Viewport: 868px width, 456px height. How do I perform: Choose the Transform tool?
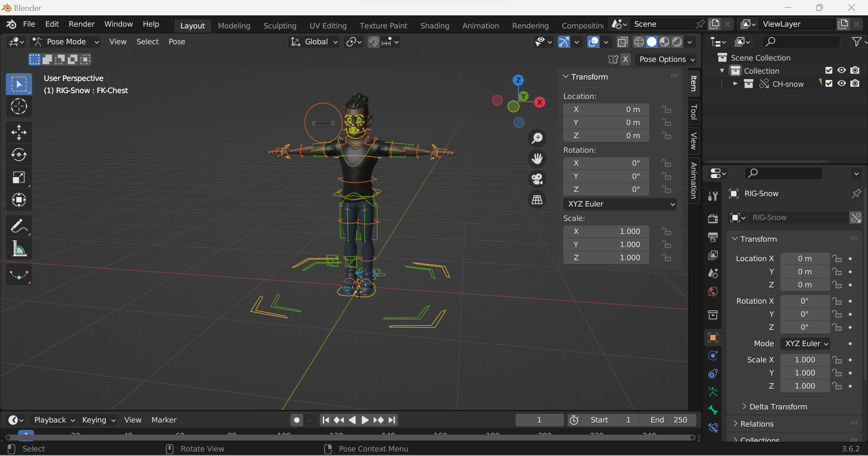(19, 200)
